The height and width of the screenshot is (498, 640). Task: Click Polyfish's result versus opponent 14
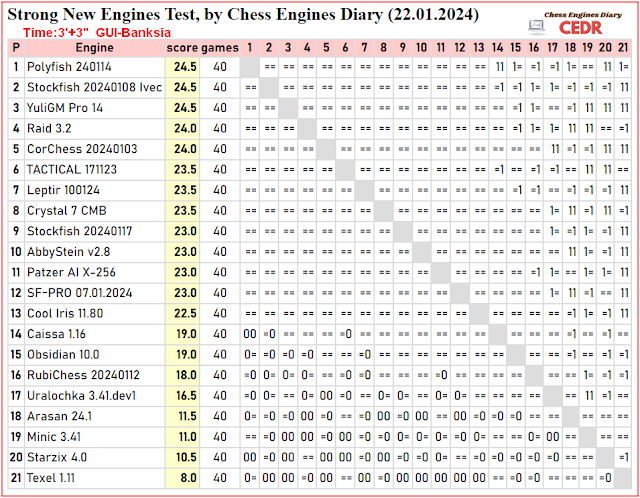[x=497, y=67]
